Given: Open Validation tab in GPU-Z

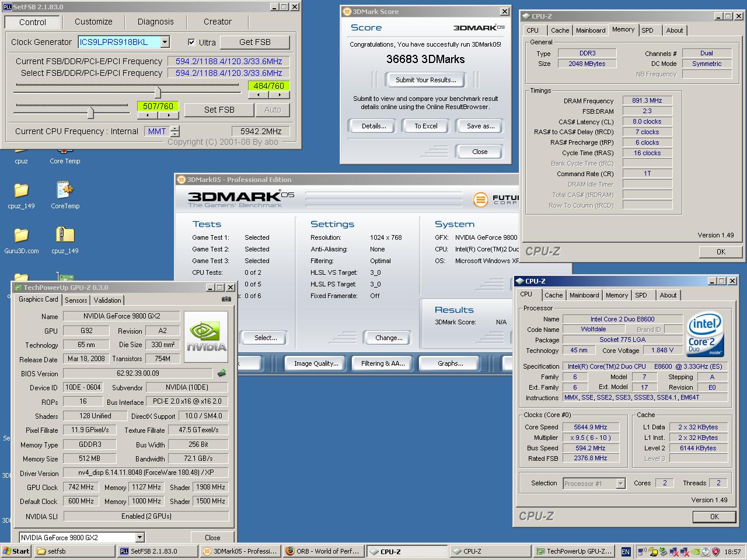Looking at the screenshot, I should pos(107,300).
